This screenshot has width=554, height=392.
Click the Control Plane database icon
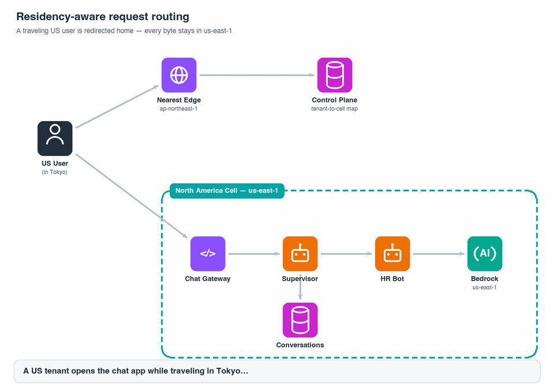(335, 75)
